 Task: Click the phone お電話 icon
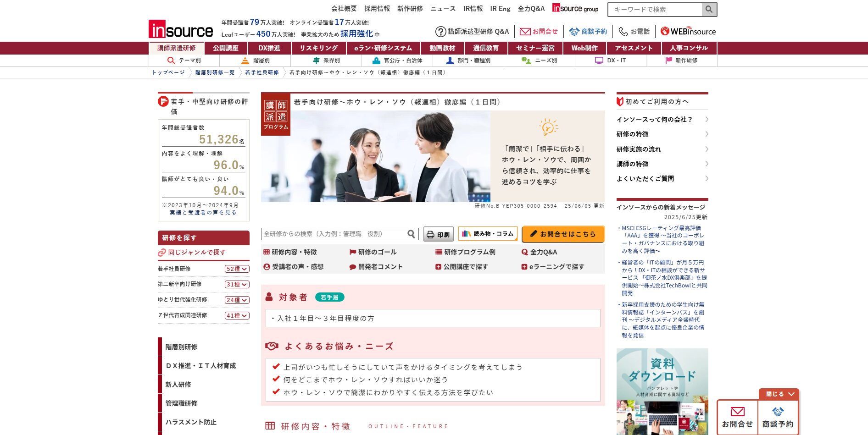(x=623, y=32)
